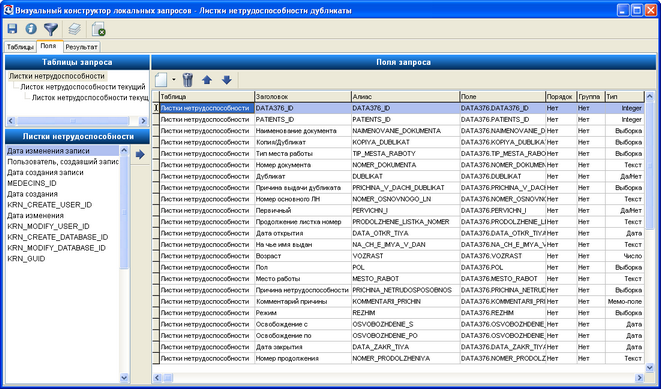Move field up with blue arrow
This screenshot has width=661, height=389.
pyautogui.click(x=207, y=80)
